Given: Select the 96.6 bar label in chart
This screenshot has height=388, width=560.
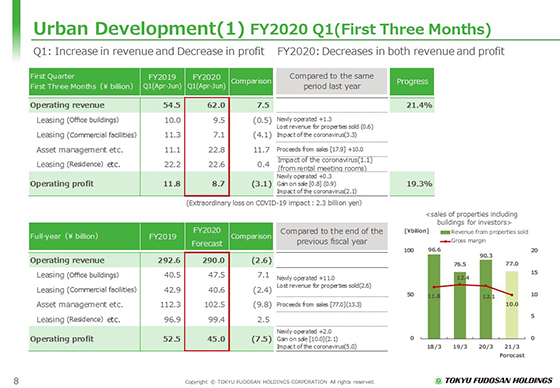Looking at the screenshot, I should point(434,250).
